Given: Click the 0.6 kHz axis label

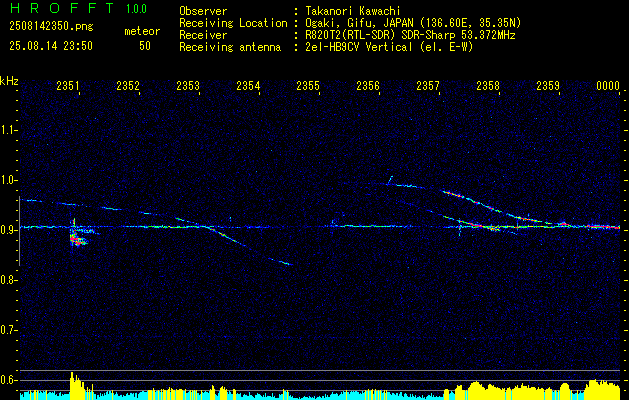Looking at the screenshot, I should coord(8,380).
